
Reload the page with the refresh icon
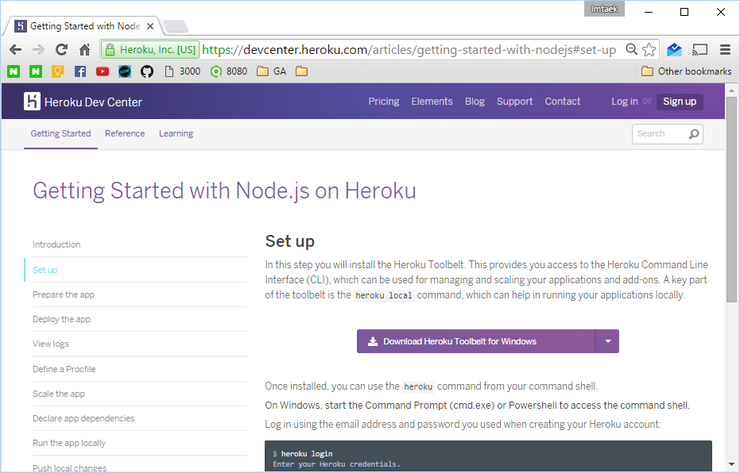tap(61, 50)
